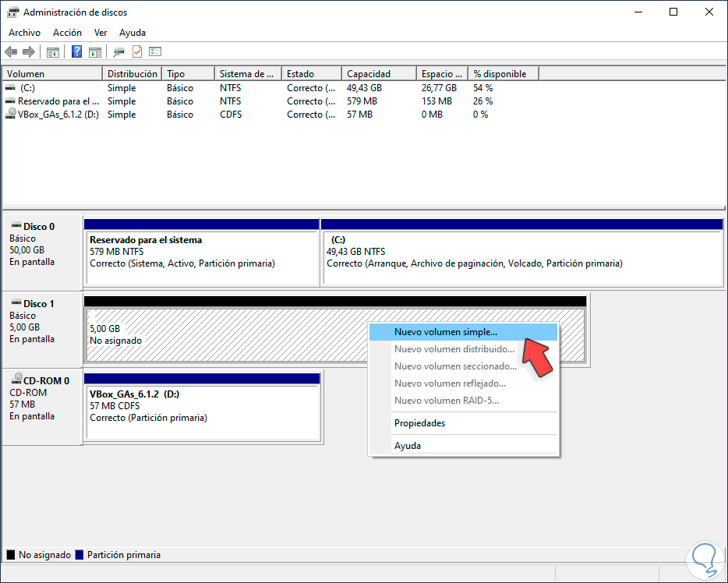The height and width of the screenshot is (583, 728).
Task: Click the black No asignado legend swatch
Action: [11, 555]
